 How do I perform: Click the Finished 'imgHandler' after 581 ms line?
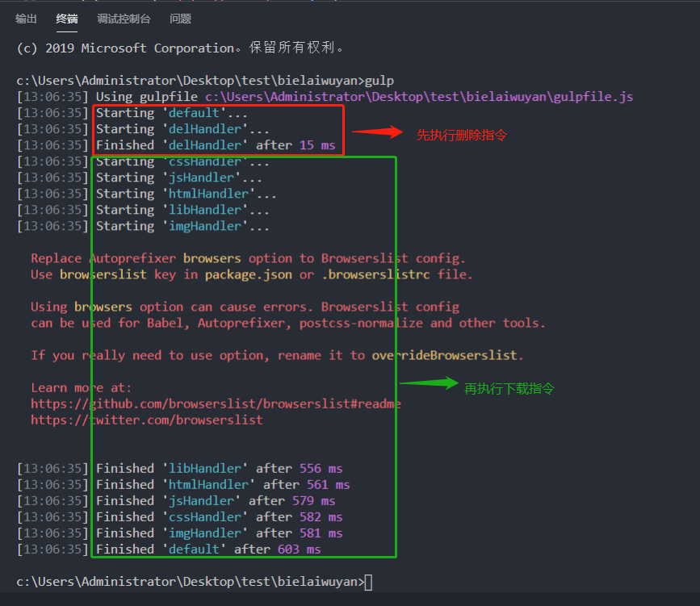click(x=179, y=533)
